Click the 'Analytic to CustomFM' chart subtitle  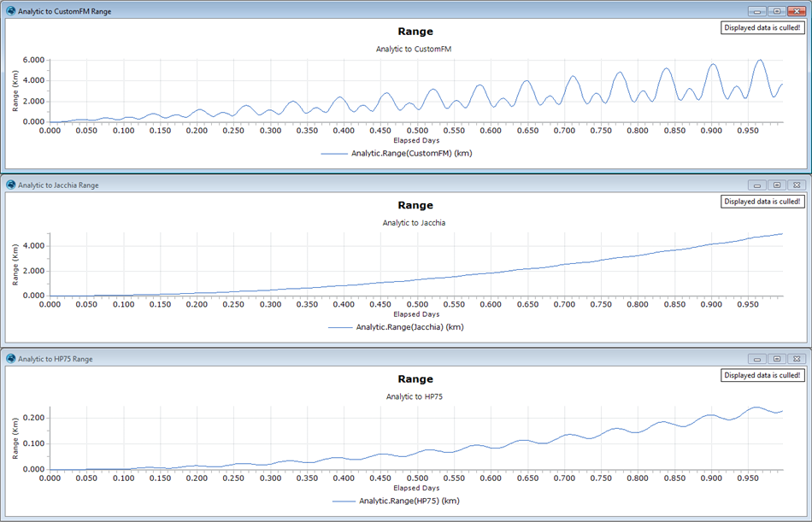click(x=414, y=50)
